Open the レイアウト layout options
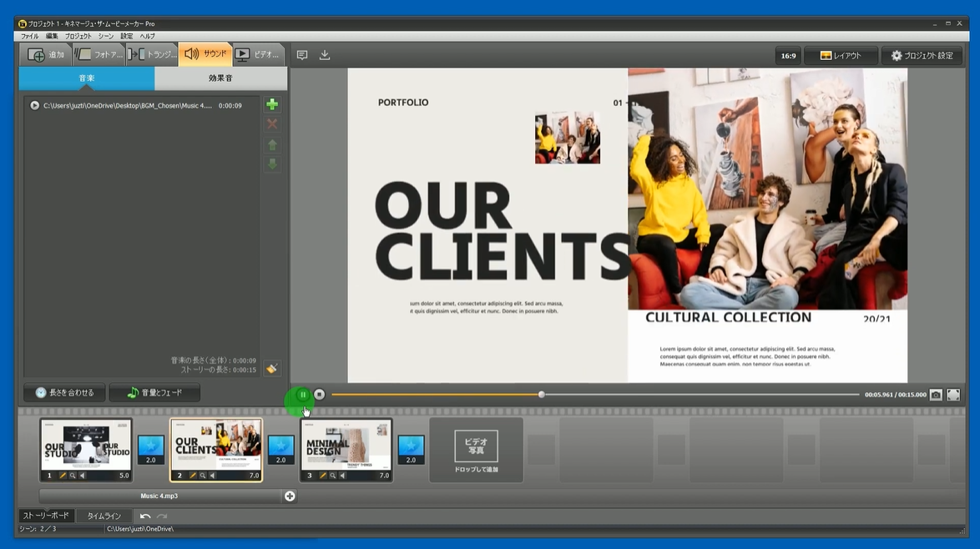Viewport: 980px width, 549px height. pos(841,56)
